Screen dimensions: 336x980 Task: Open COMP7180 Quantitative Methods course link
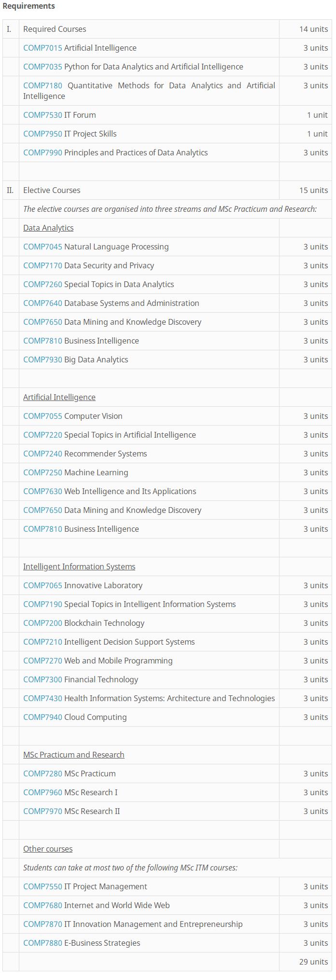pos(42,85)
